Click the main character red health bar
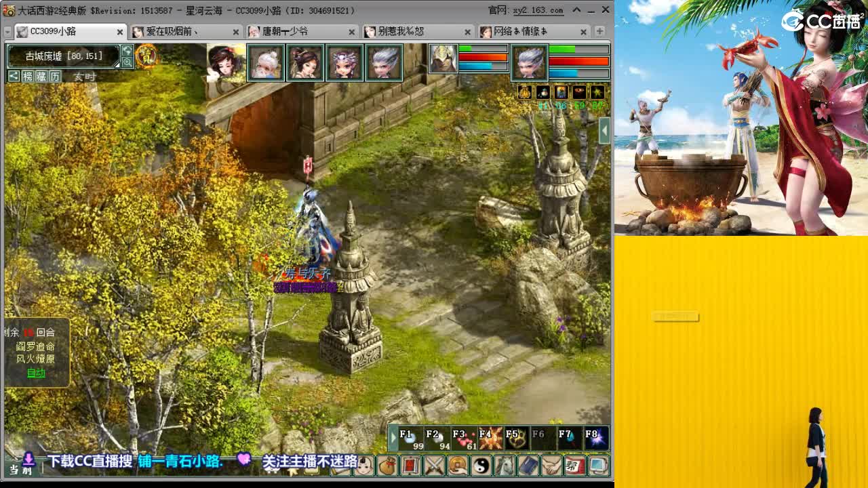The height and width of the screenshot is (488, 868). 579,61
